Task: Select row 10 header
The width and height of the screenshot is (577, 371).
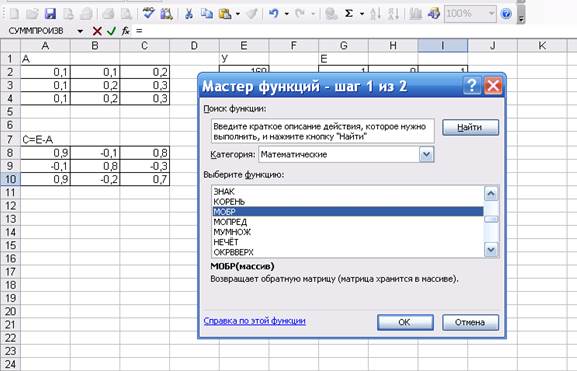Action: [10, 179]
